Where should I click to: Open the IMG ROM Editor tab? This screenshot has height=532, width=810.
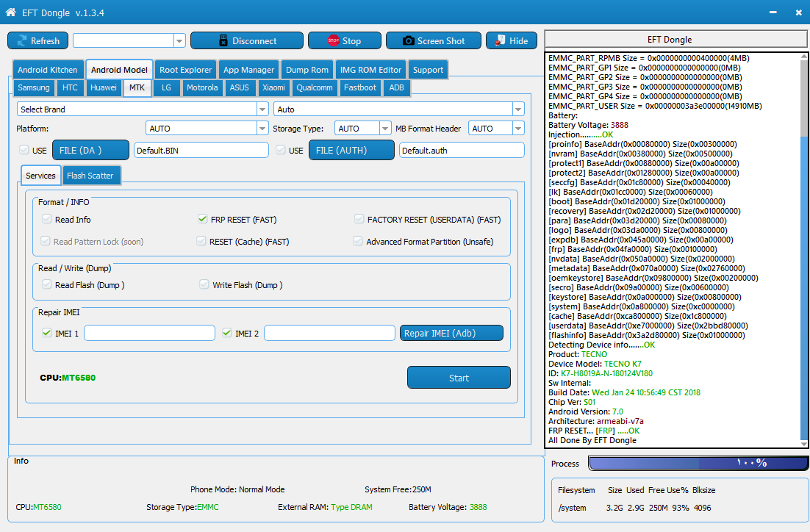370,70
